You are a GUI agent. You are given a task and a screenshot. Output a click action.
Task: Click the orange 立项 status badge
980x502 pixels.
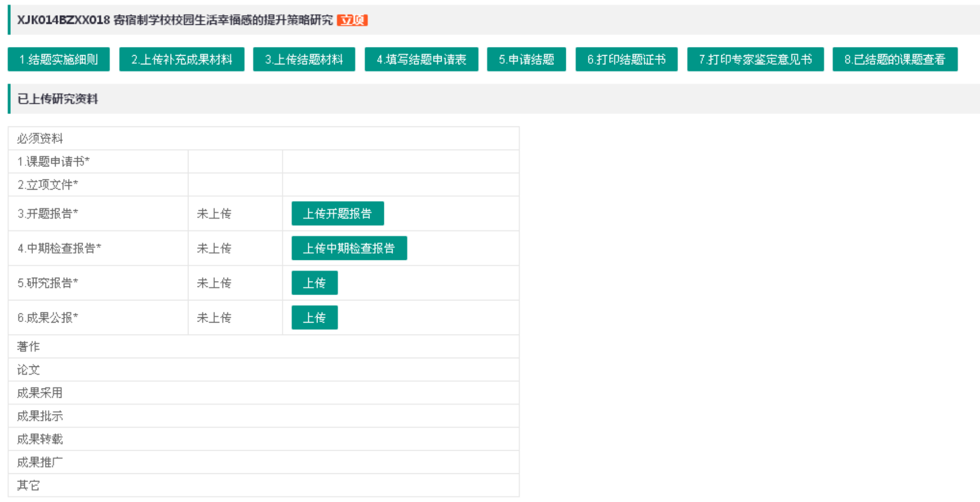pos(352,21)
